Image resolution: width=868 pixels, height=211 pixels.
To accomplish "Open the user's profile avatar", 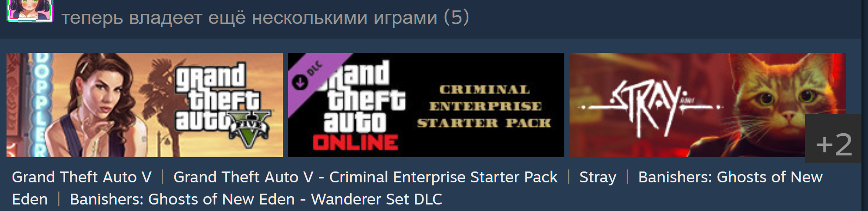I will (30, 10).
